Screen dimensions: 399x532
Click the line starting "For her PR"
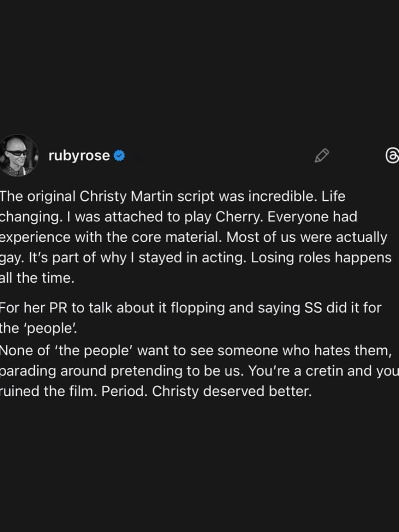click(x=190, y=307)
